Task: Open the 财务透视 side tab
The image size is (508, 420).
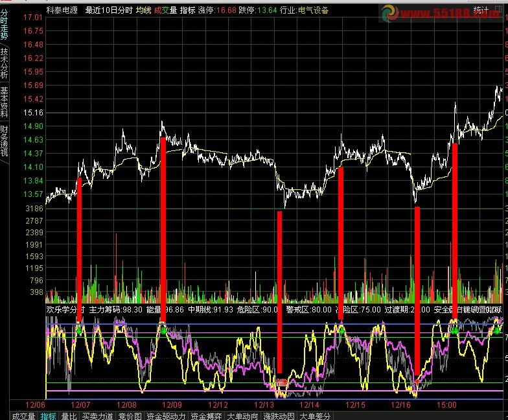Action: (x=4, y=141)
